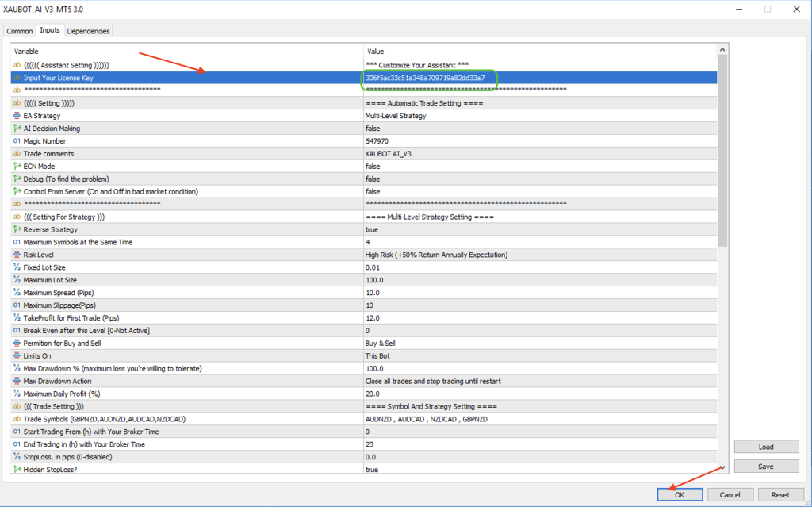Click the '01' integer icon beside Maximum Slippage(Pips)

tap(15, 305)
